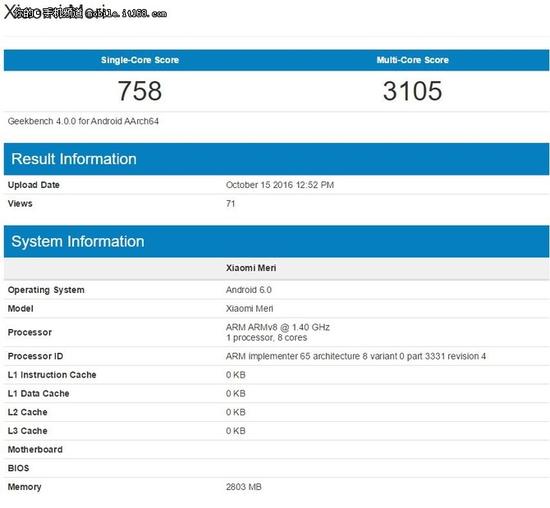Select the single-core score 758
This screenshot has width=550, height=508.
point(140,91)
